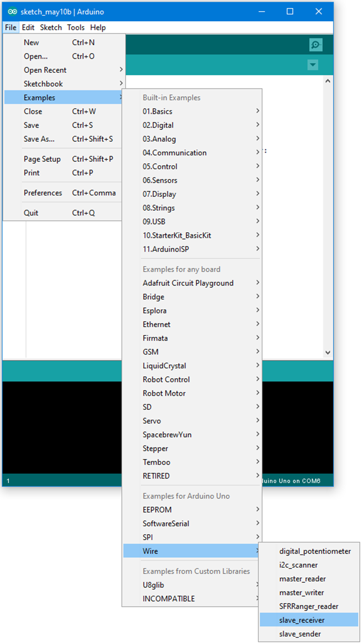Click the tab options dropdown arrow

coord(312,65)
